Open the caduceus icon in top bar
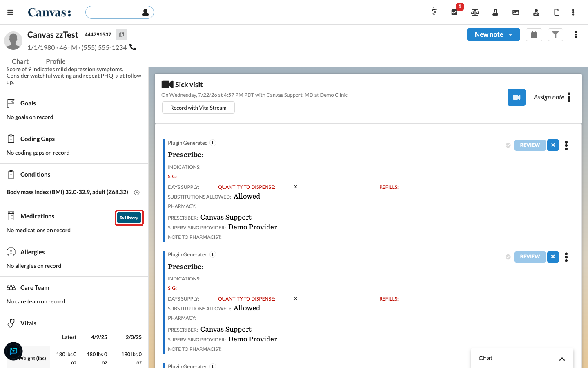This screenshot has height=368, width=588. tap(434, 12)
